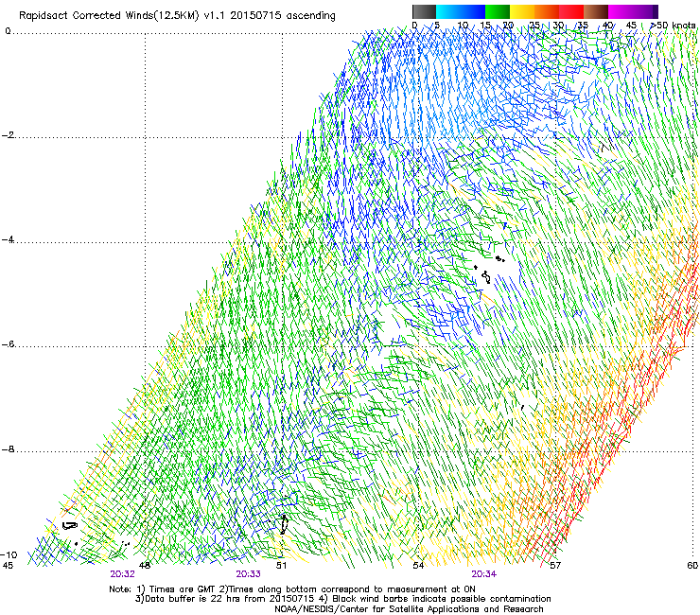Viewport: 700px width, 615px height.
Task: Click the latitude label -10
Action: pyautogui.click(x=9, y=554)
